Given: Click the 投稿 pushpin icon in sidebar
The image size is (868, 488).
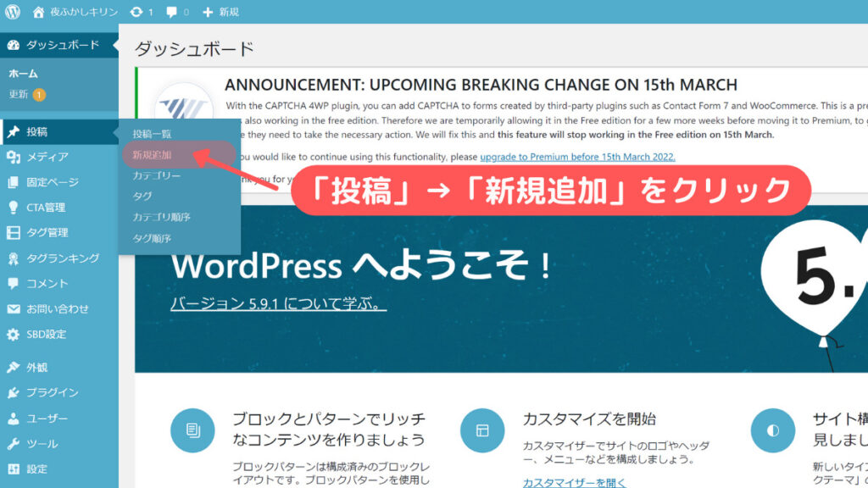Looking at the screenshot, I should (x=14, y=131).
